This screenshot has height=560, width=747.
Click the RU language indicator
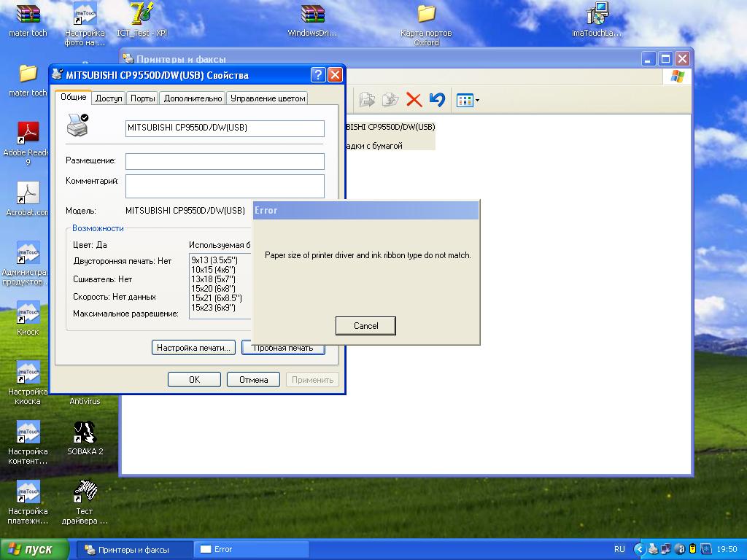[x=619, y=550]
